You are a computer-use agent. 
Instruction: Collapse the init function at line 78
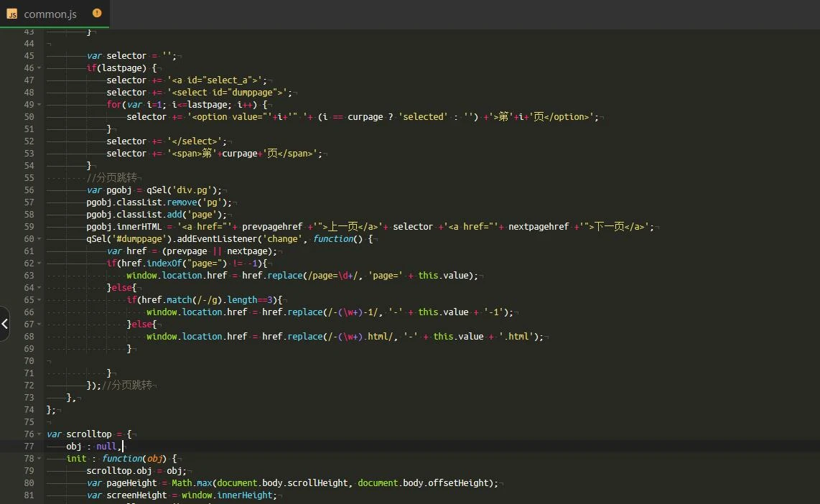click(x=39, y=459)
